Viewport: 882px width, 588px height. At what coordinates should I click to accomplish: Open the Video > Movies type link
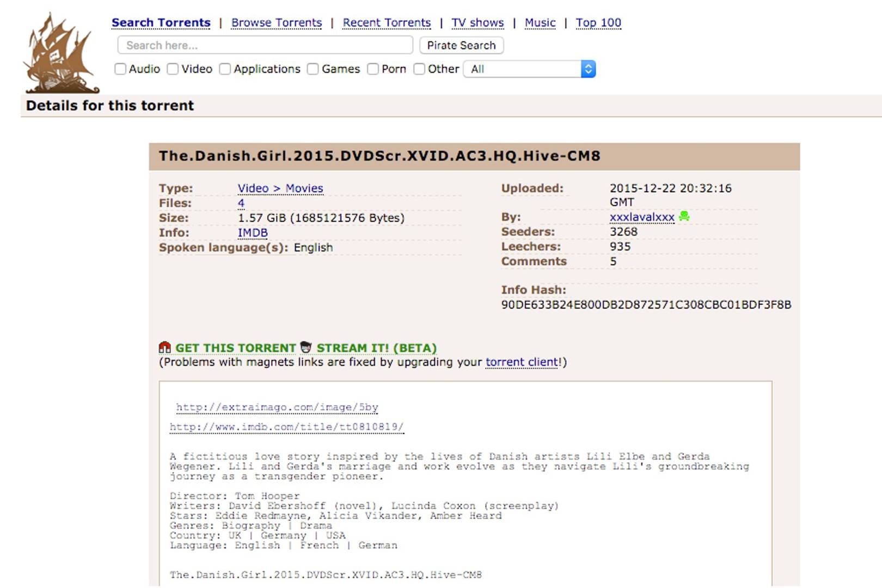pos(280,188)
